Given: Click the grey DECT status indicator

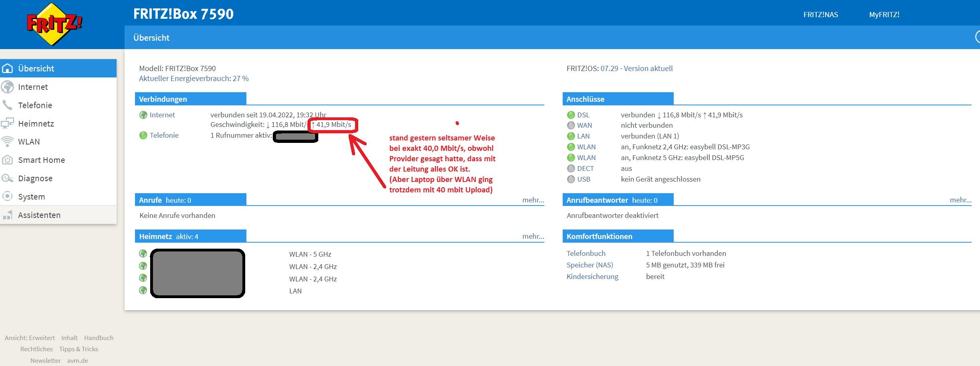Looking at the screenshot, I should point(571,168).
